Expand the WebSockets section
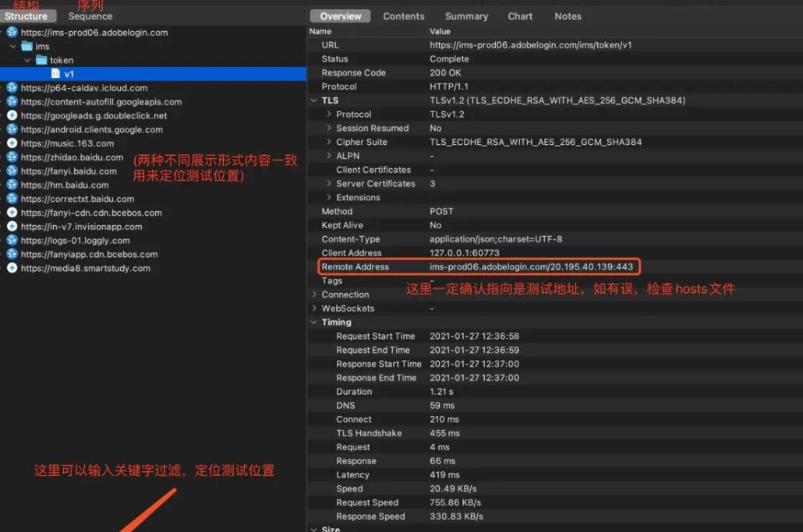This screenshot has width=803, height=532. tap(314, 308)
